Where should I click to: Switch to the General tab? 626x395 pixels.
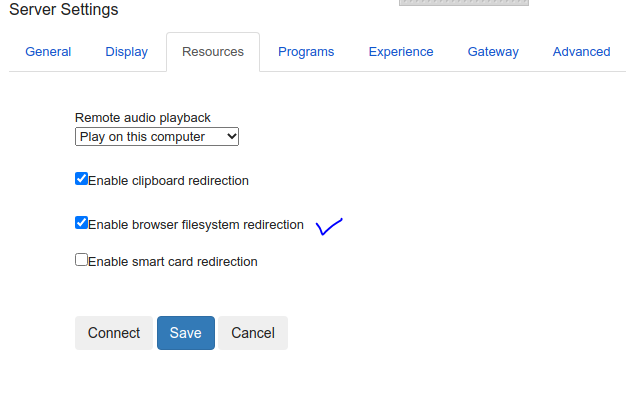(x=48, y=52)
